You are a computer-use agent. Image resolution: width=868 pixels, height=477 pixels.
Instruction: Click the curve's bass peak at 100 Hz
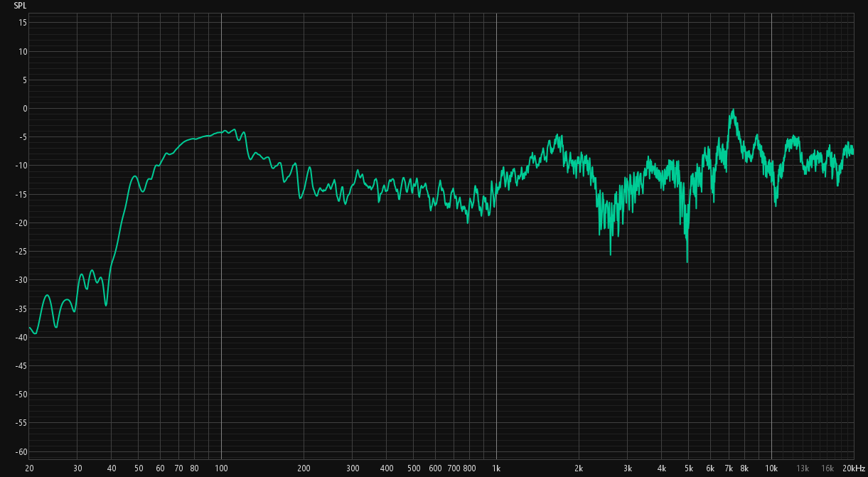click(x=225, y=130)
